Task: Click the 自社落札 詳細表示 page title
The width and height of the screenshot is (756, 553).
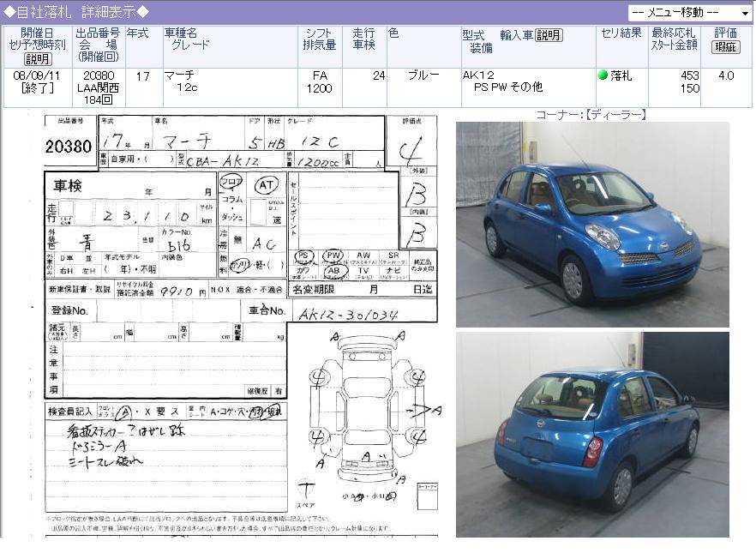Action: (76, 12)
